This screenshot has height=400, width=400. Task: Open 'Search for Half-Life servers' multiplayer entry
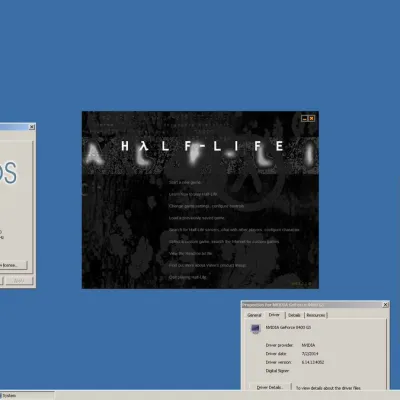(x=234, y=230)
